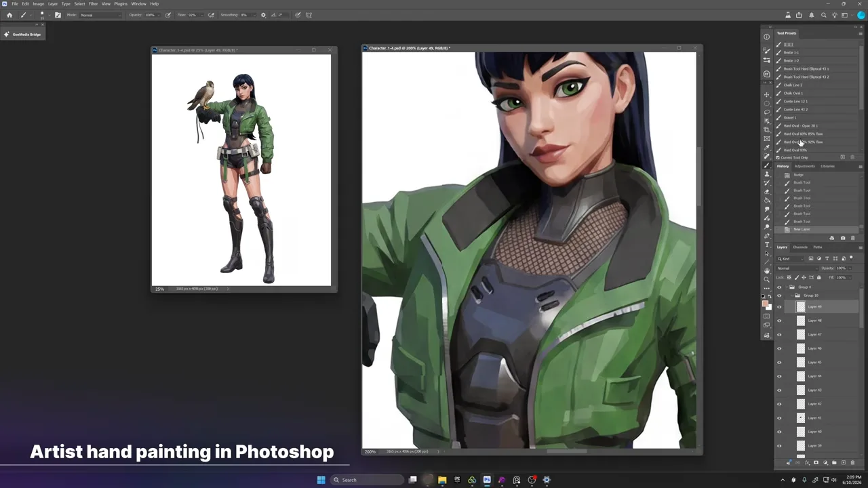Collapse the Group 10 folder

(791, 296)
